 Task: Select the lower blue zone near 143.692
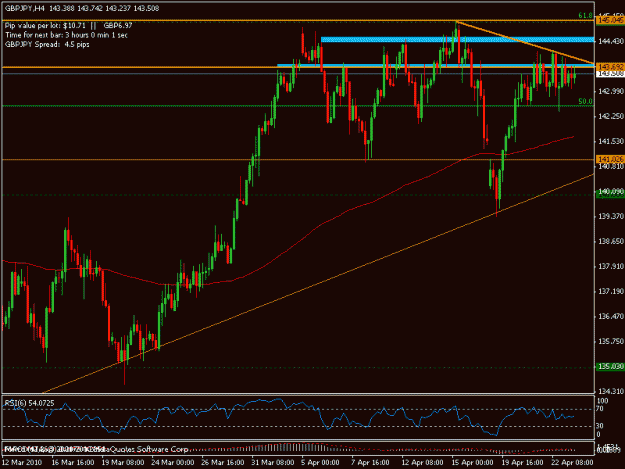pos(435,65)
